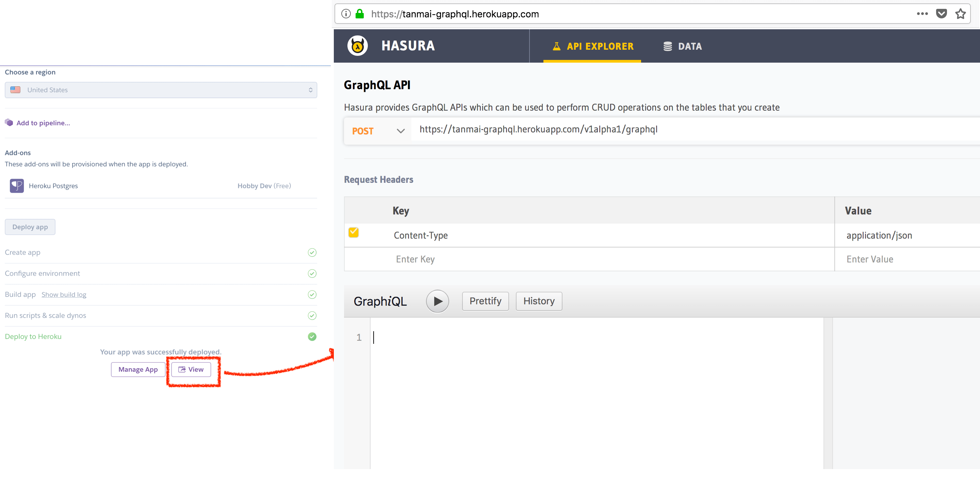Save page with the Pocket icon

pyautogui.click(x=941, y=14)
